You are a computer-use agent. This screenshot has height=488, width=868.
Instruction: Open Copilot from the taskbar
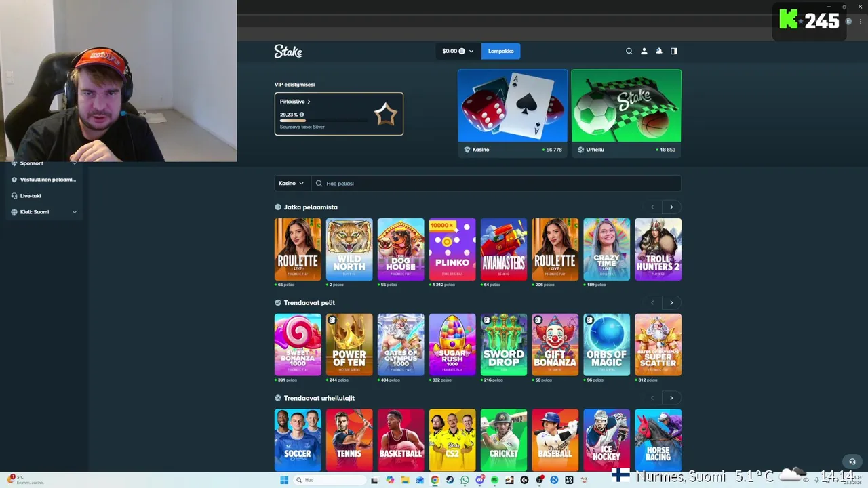click(x=390, y=480)
